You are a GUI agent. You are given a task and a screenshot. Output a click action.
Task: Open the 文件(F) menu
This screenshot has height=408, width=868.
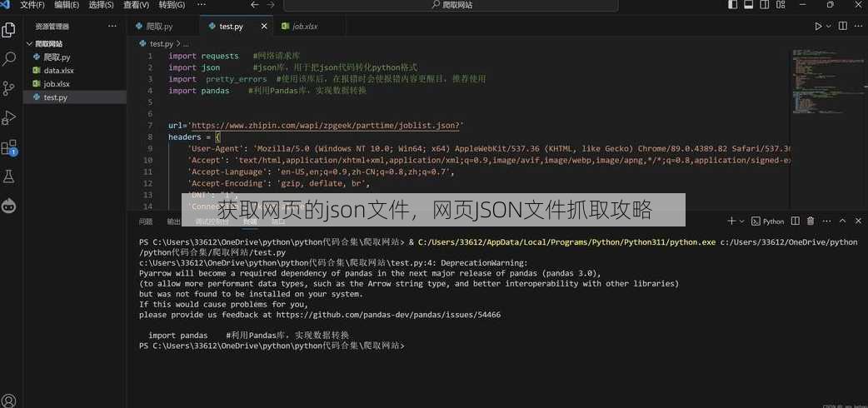[32, 4]
